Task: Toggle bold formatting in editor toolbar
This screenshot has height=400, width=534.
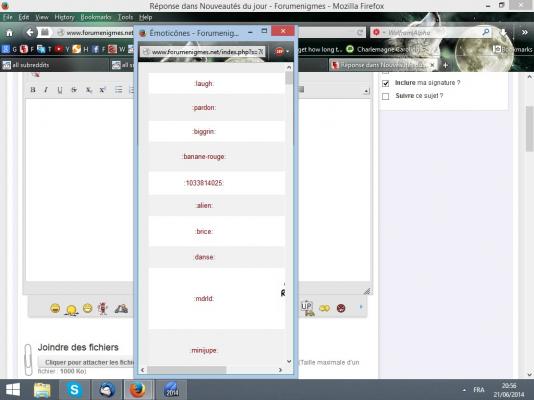Action: click(x=33, y=90)
